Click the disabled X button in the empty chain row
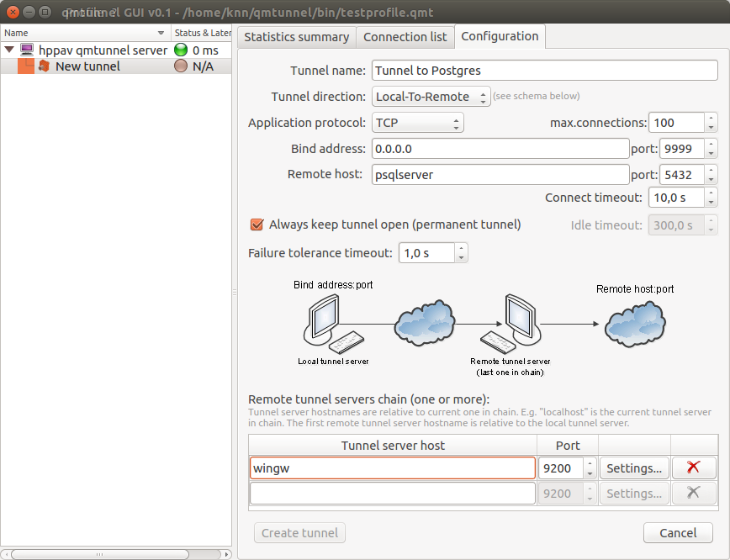 693,493
